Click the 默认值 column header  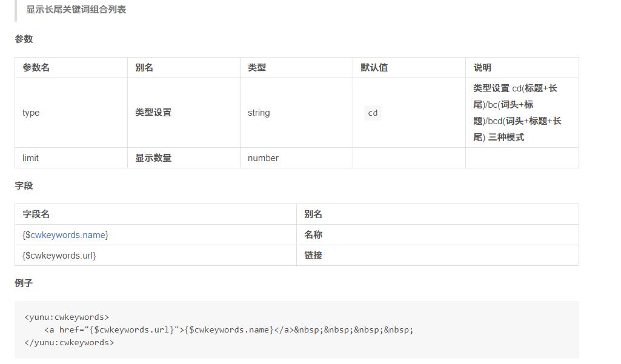[x=374, y=67]
